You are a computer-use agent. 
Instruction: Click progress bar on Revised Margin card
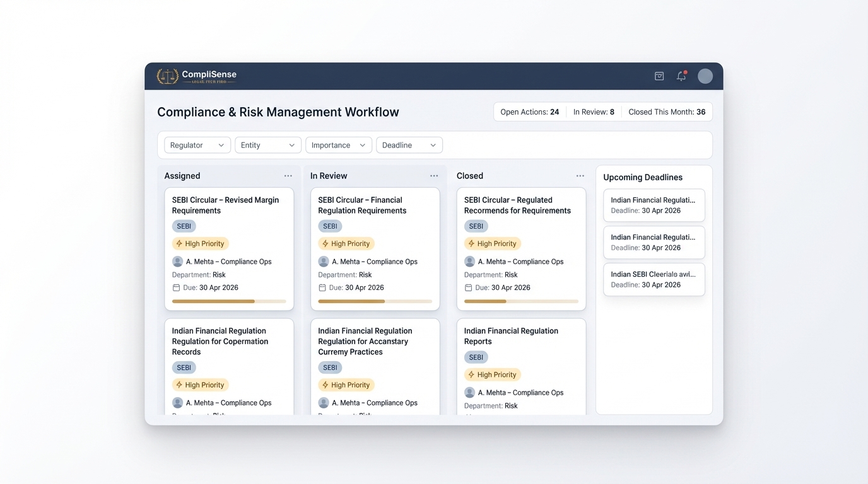[x=229, y=301]
